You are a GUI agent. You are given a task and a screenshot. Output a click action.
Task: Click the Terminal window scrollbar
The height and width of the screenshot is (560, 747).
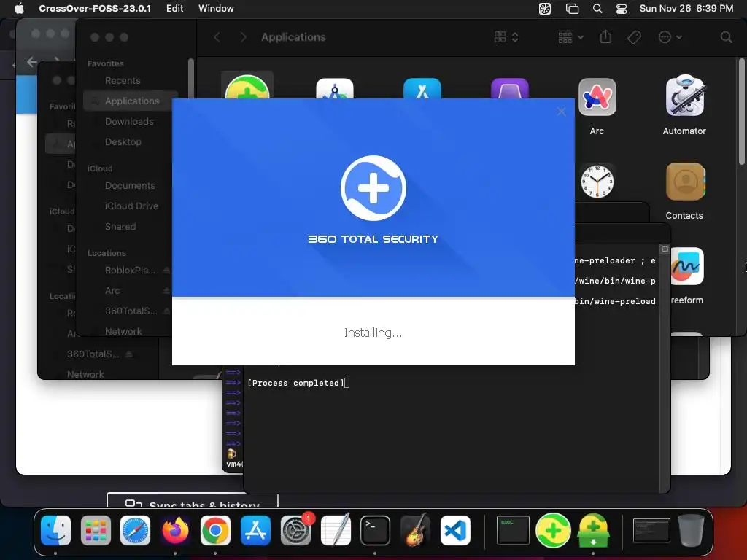point(665,369)
